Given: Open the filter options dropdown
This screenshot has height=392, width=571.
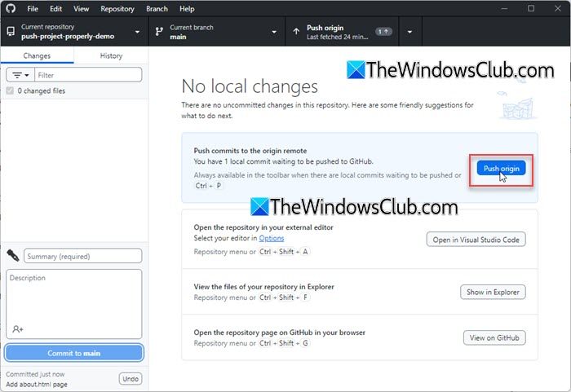Looking at the screenshot, I should click(20, 75).
